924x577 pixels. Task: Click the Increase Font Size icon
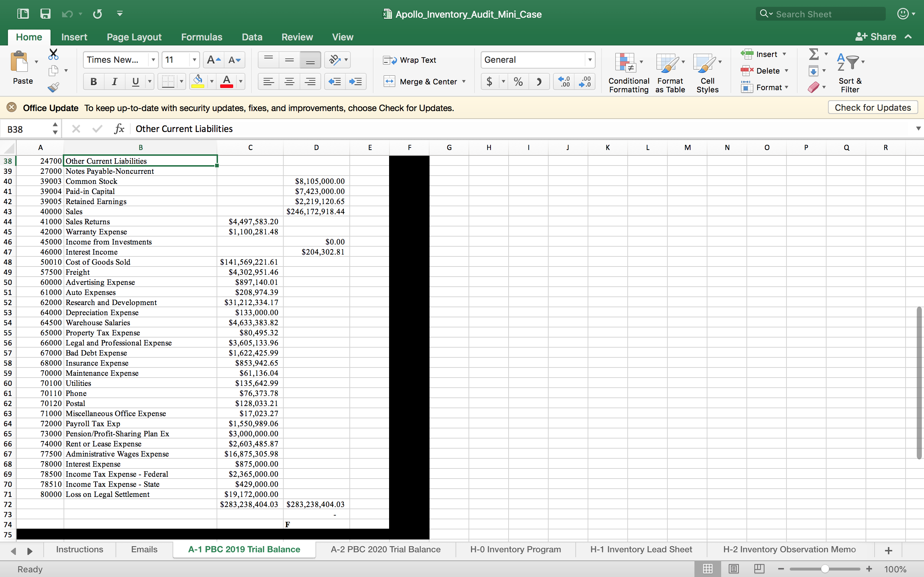pos(213,60)
